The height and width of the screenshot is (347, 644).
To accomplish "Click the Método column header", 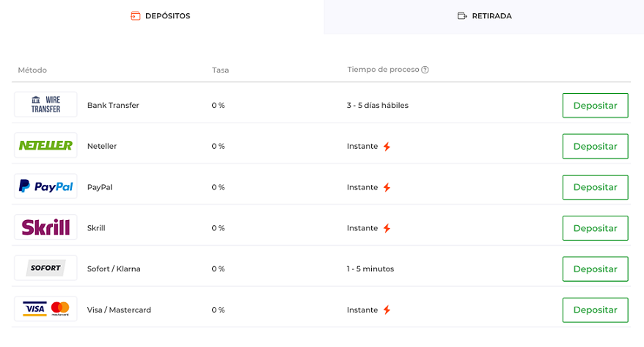I will [x=32, y=70].
